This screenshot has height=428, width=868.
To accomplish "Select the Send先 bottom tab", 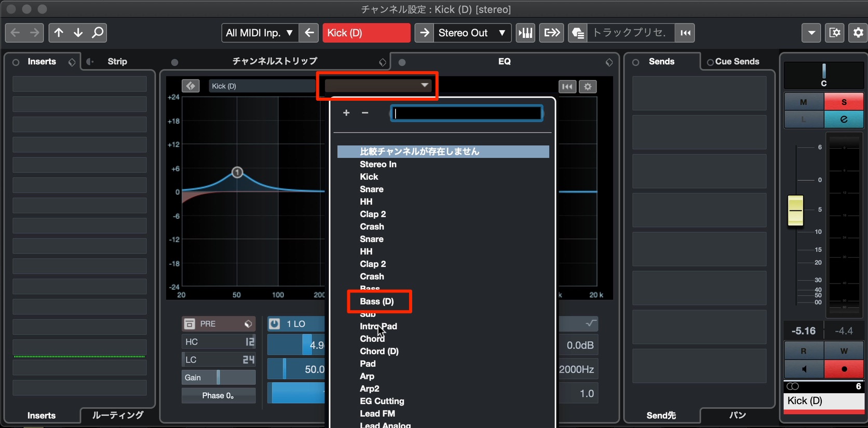I will [x=661, y=416].
